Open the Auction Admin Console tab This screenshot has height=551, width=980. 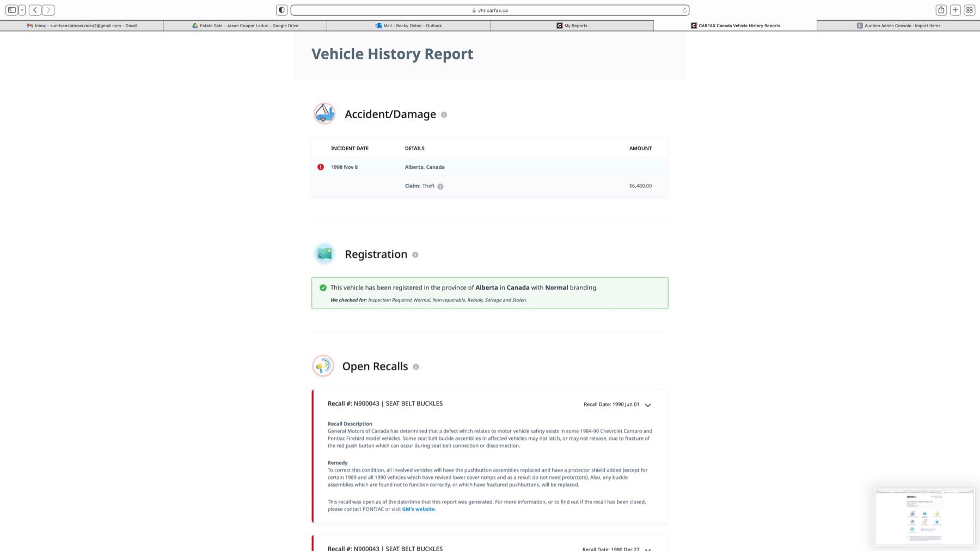coord(898,26)
